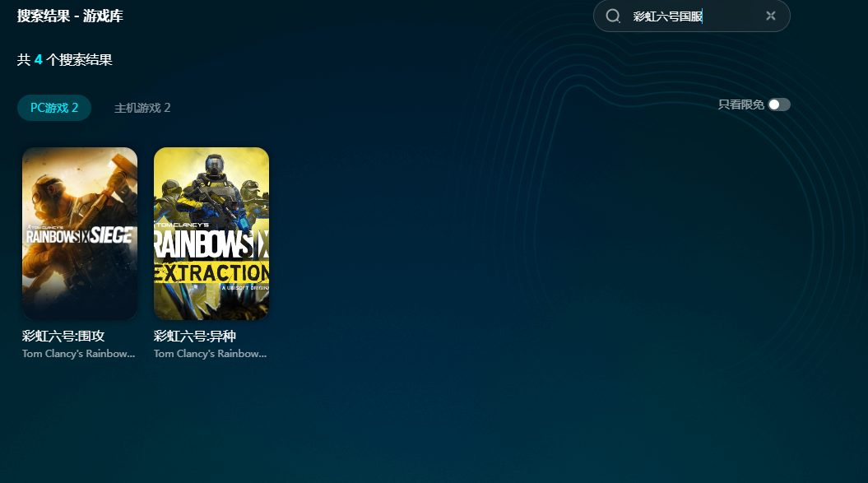
Task: Select the 彩虹六号:围攻 game title
Action: pos(63,336)
